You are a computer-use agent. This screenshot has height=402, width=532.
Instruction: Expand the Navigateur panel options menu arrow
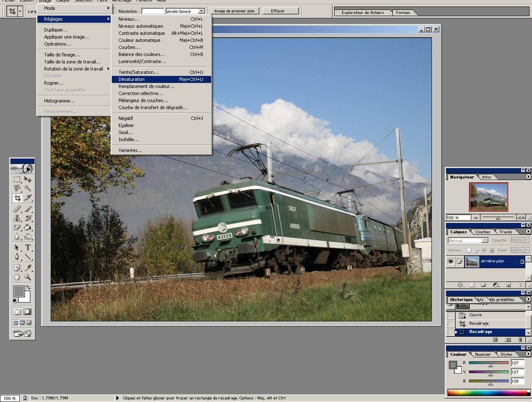click(x=528, y=177)
